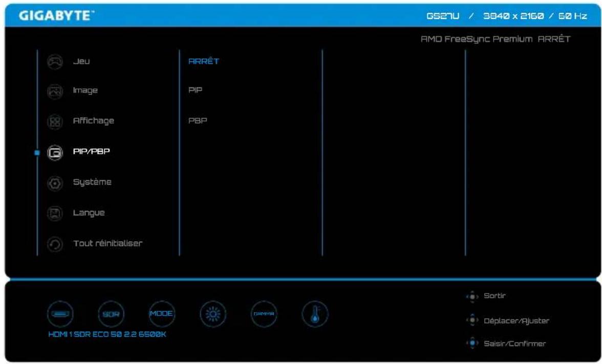The width and height of the screenshot is (602, 364).
Task: Click the icon beside Langue
Action: (55, 214)
